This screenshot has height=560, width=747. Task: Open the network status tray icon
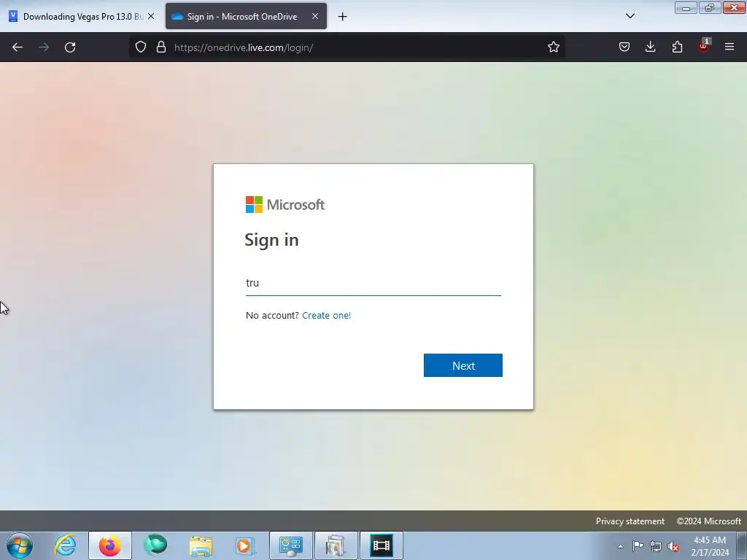pos(656,546)
